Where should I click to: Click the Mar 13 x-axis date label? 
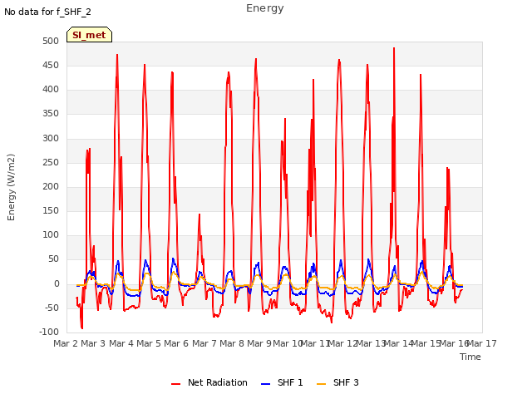(x=371, y=343)
